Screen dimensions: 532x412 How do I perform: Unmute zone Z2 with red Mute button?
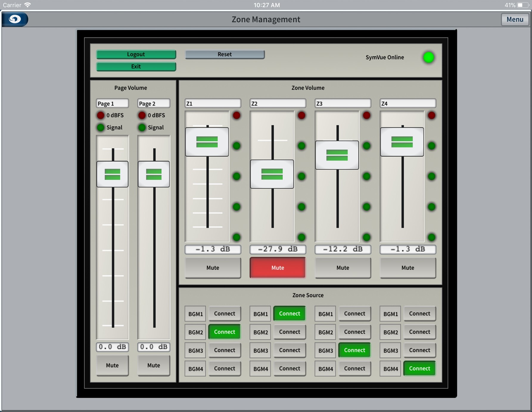click(x=277, y=268)
